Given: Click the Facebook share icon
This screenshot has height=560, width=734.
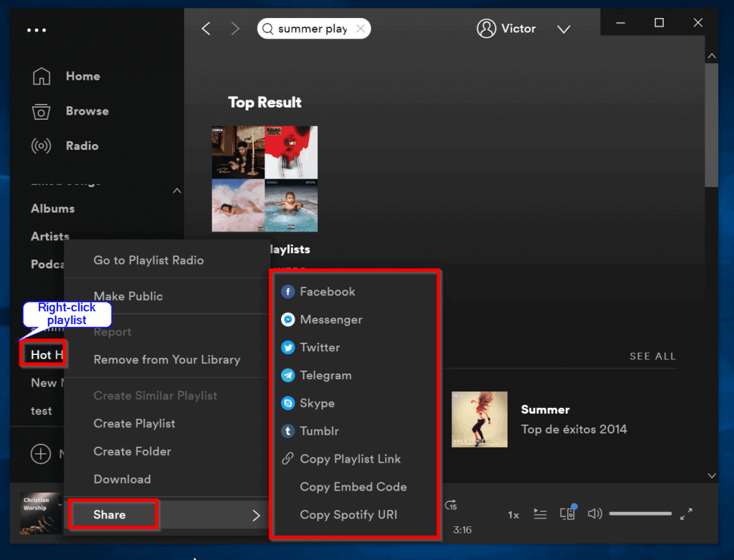Looking at the screenshot, I should [288, 292].
